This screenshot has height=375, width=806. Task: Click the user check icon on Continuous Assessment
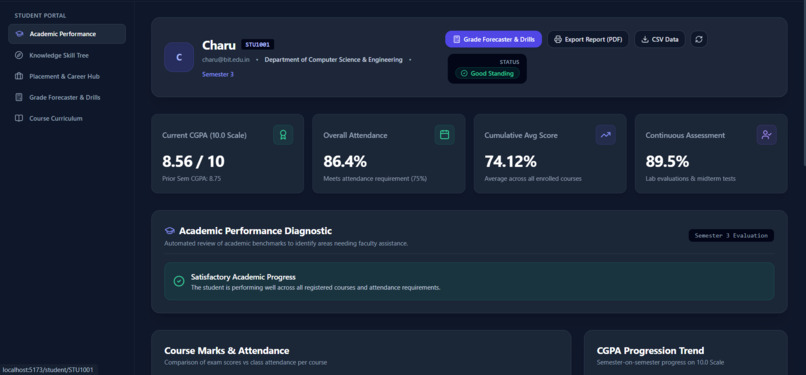[766, 135]
